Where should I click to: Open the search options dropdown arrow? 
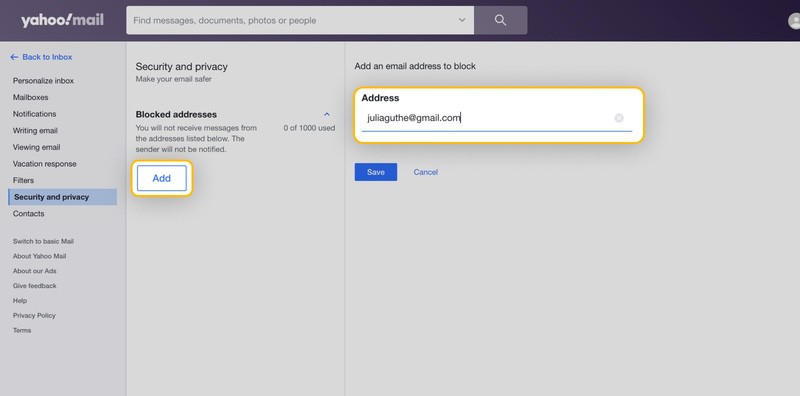click(x=462, y=20)
